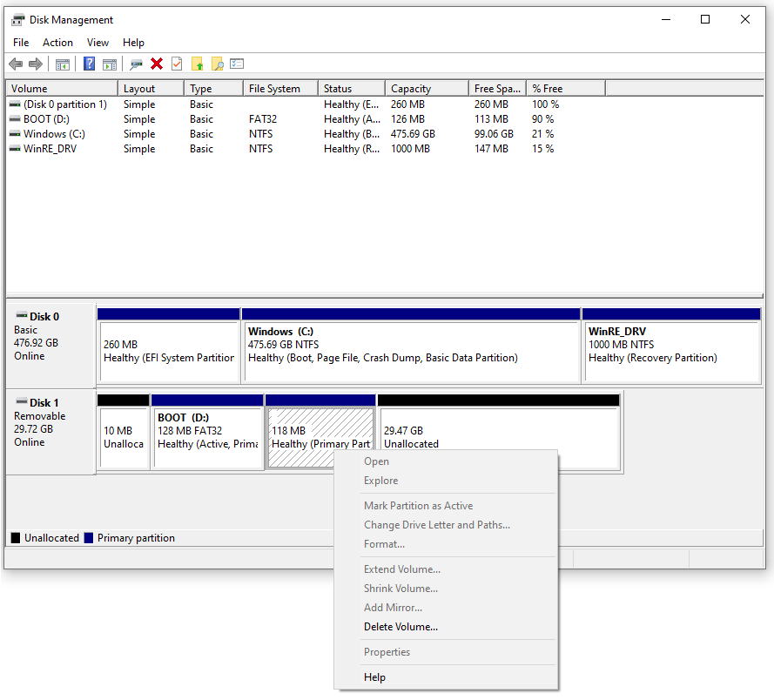
Task: Select the 260 MB EFI System Partition block
Action: (x=169, y=346)
